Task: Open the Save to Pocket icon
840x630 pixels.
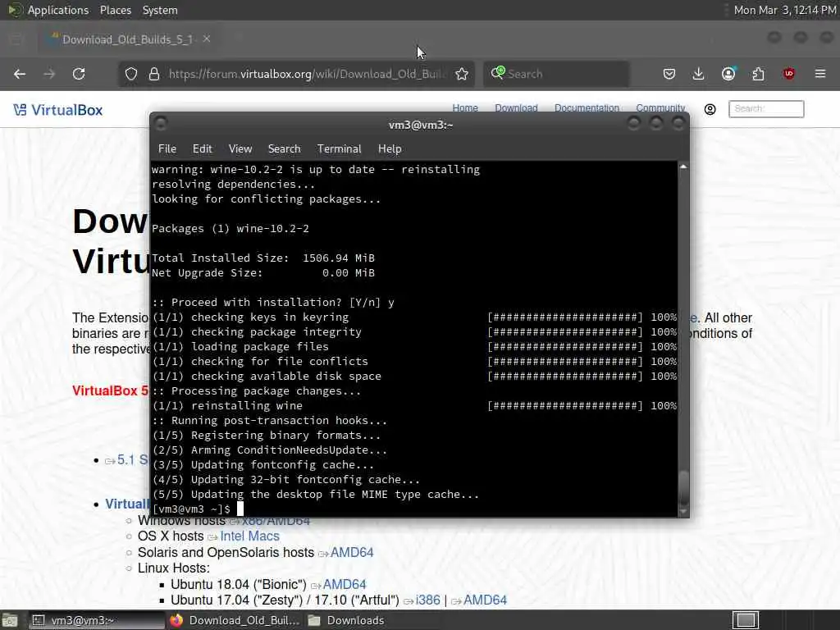Action: [669, 74]
